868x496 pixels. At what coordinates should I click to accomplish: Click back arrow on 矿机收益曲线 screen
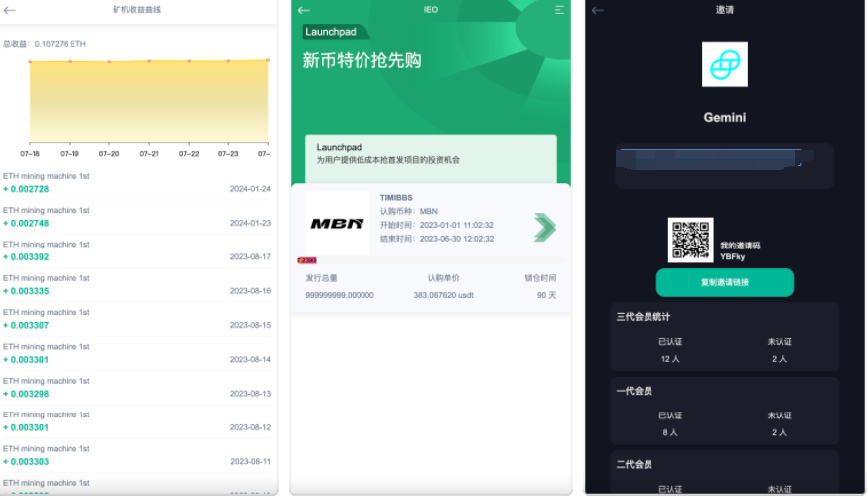pos(10,10)
